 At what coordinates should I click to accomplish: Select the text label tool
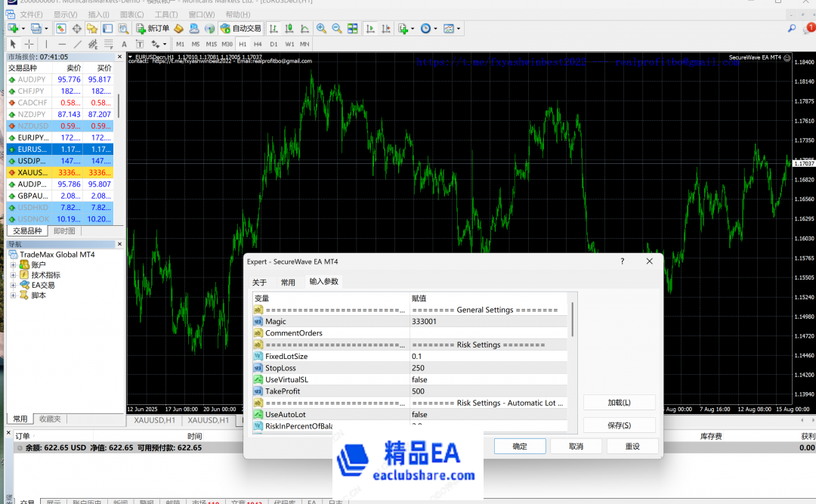pos(125,45)
